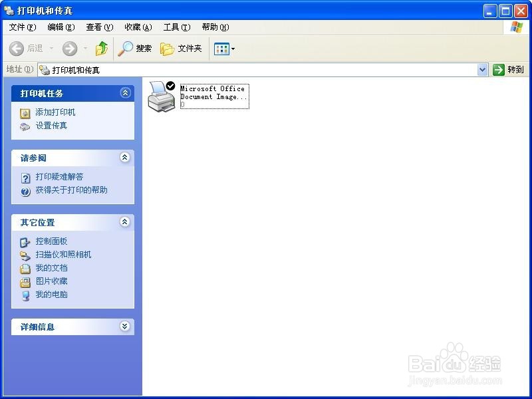Open the Tools (工具) menu
Image resolution: width=532 pixels, height=399 pixels.
tap(177, 27)
